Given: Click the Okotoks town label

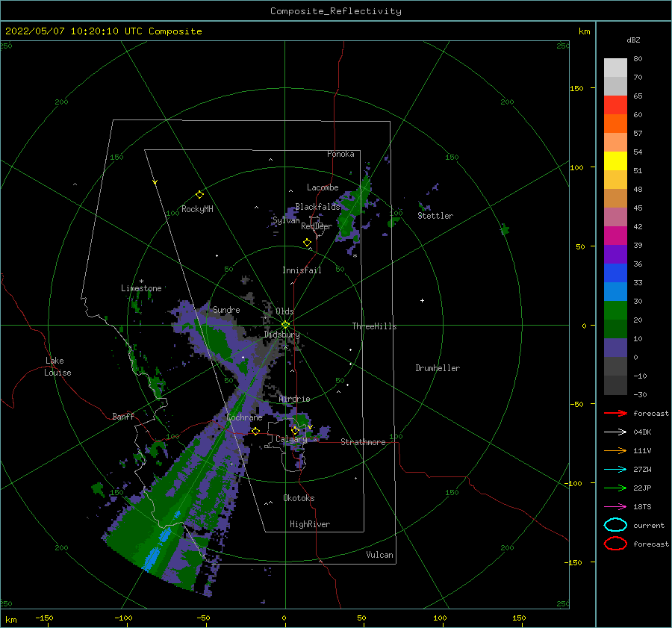Looking at the screenshot, I should [299, 498].
